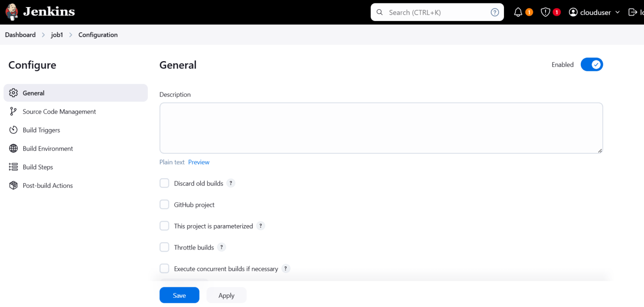Enable Discard old builds
The height and width of the screenshot is (307, 644).
tap(164, 183)
